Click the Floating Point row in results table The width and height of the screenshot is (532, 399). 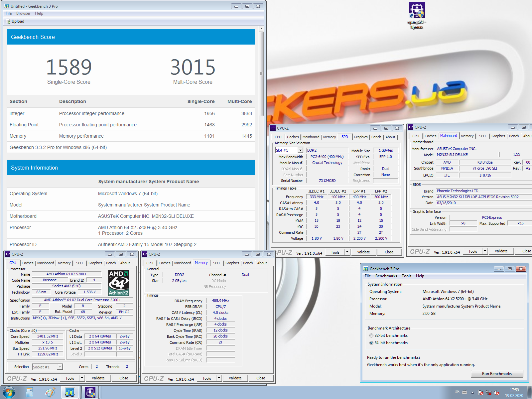(131, 125)
